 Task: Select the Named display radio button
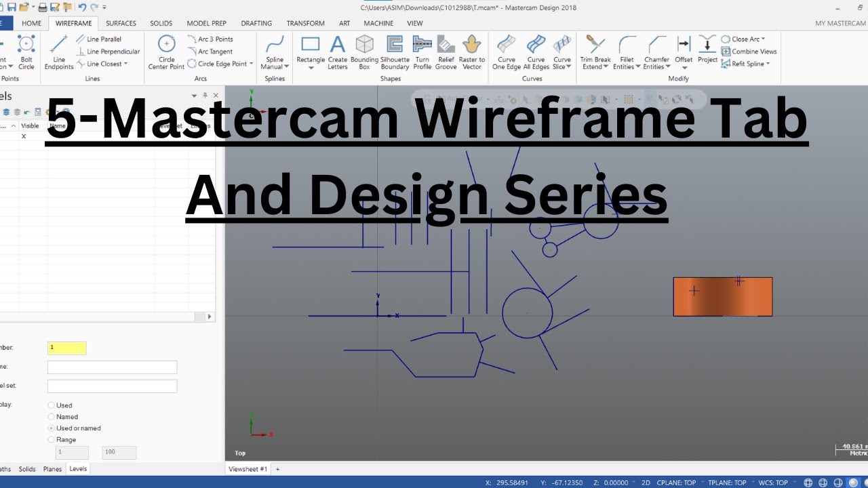coord(52,417)
